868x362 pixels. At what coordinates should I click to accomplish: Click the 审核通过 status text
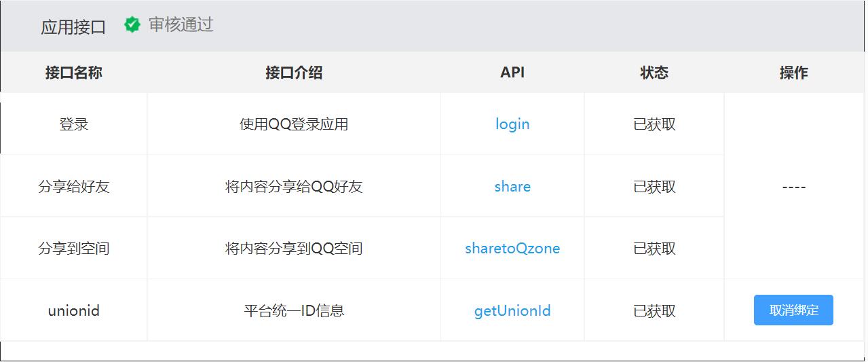coord(181,25)
